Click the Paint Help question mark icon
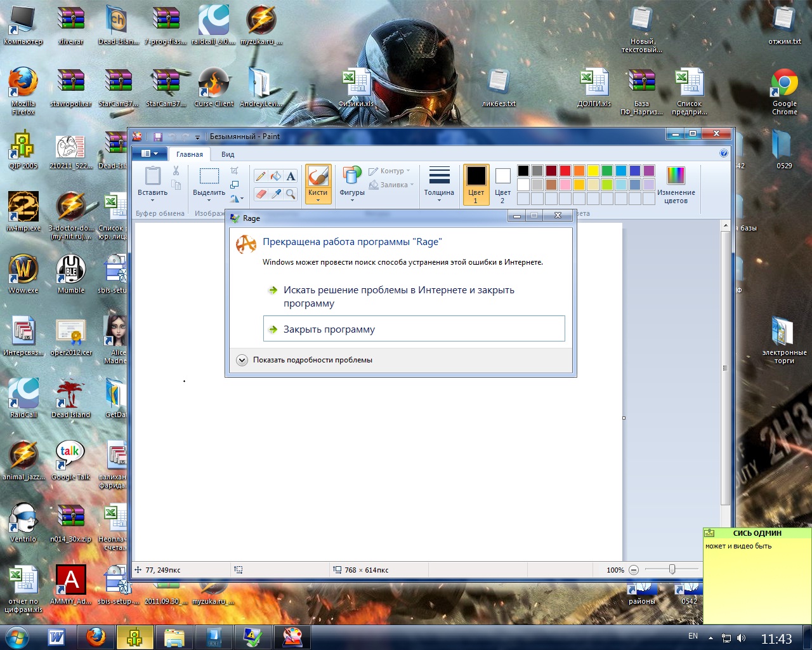This screenshot has height=650, width=812. pyautogui.click(x=724, y=153)
